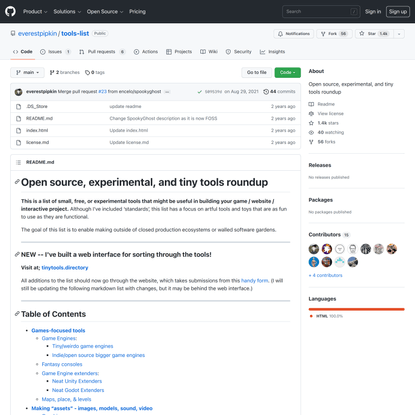Jump to Tiny/weirdo game engines section
Viewport: 415px width, 415px height.
point(83,346)
